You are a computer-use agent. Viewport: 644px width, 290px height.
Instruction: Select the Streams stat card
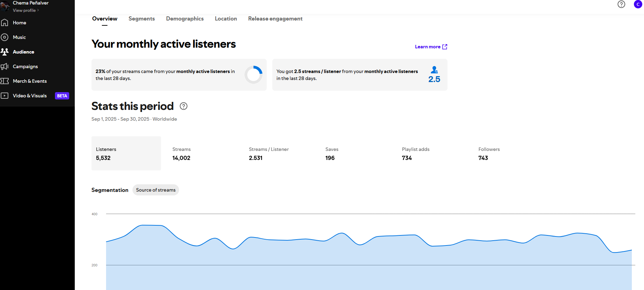202,153
